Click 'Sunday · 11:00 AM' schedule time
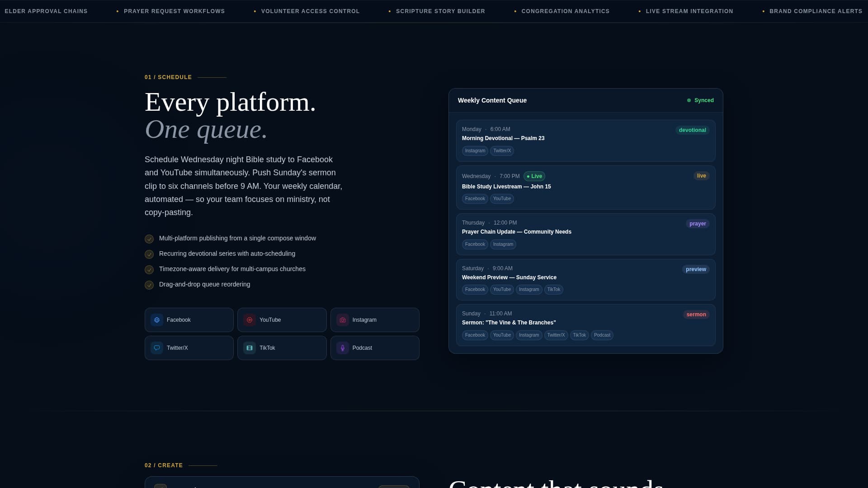868x488 pixels. coord(487,314)
